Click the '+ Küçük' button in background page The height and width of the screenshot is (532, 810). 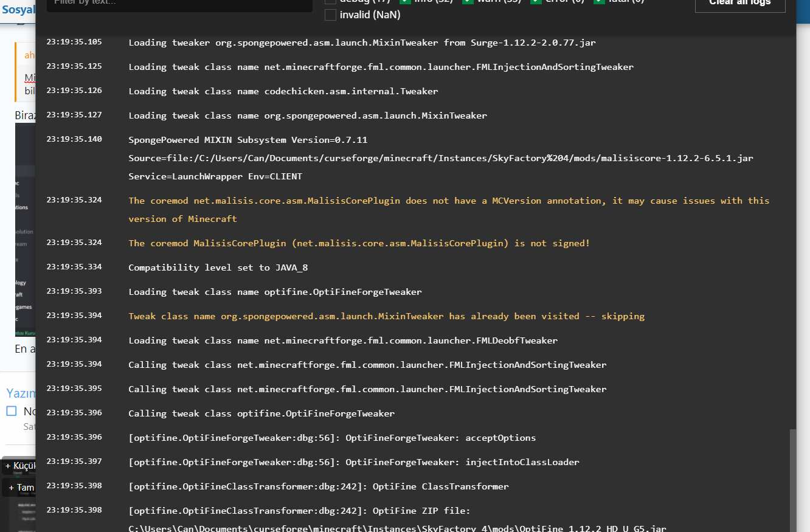click(19, 466)
